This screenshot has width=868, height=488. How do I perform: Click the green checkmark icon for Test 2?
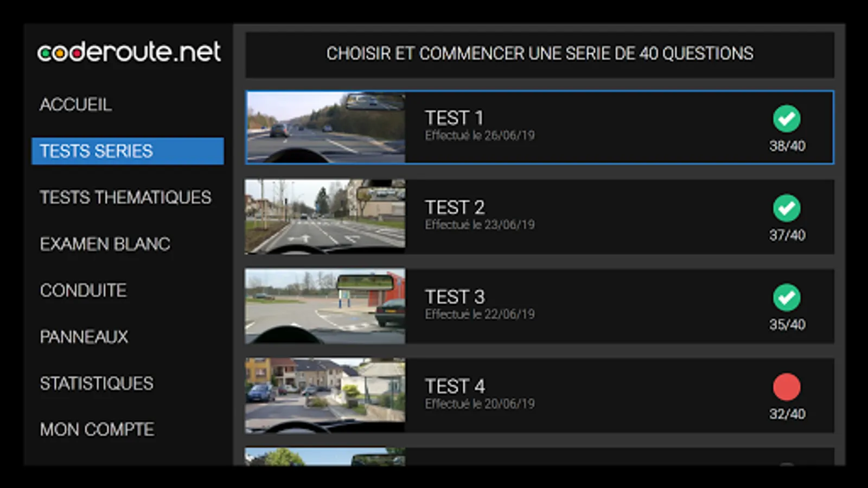(x=787, y=208)
